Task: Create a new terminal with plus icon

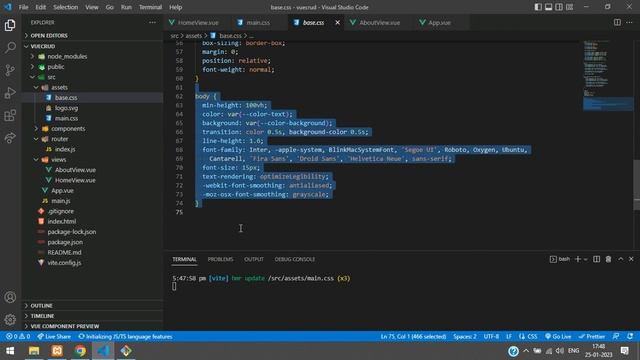Action: 578,259
